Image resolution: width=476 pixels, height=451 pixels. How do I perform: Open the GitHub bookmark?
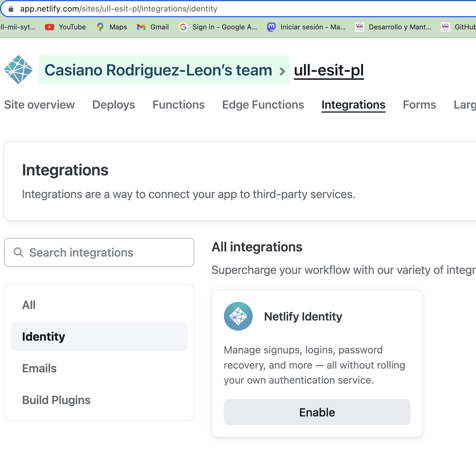coord(458,27)
